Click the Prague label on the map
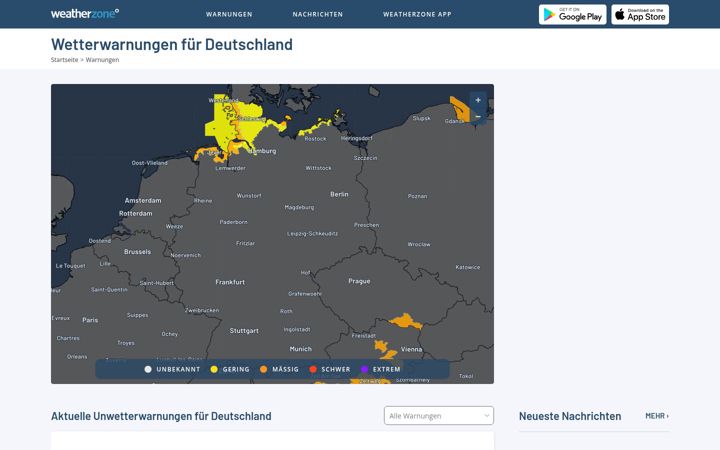 point(359,281)
